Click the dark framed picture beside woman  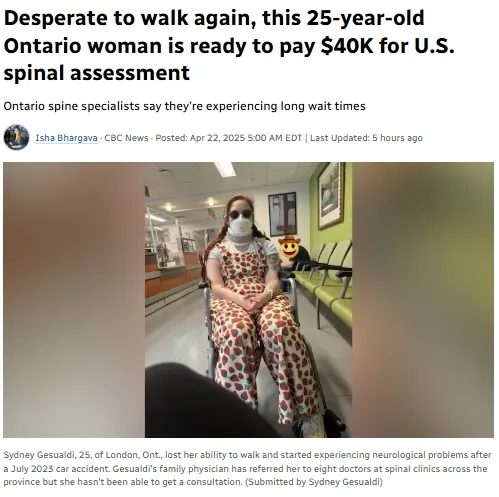[282, 214]
